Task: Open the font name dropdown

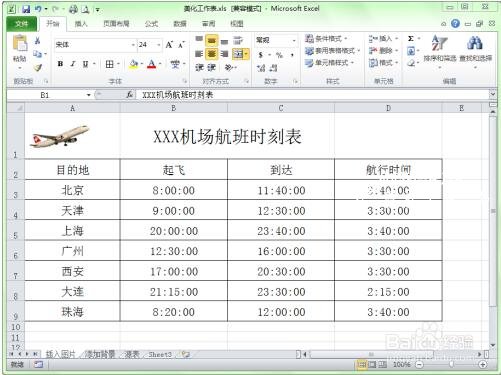Action: (x=133, y=45)
